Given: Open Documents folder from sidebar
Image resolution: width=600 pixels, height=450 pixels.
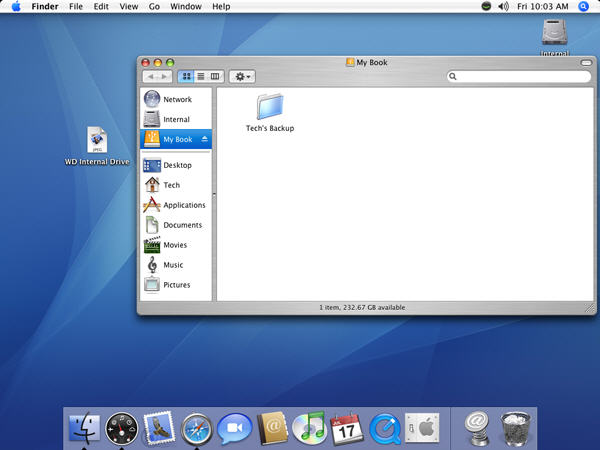Looking at the screenshot, I should pos(176,225).
